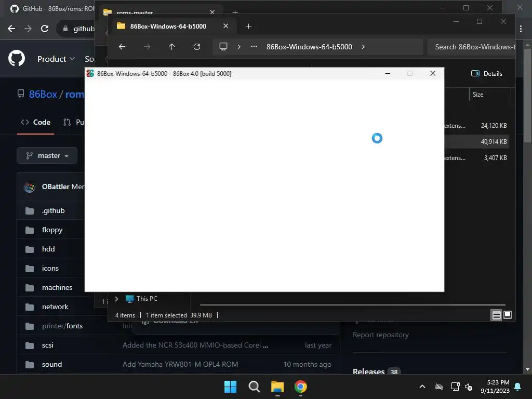
Task: Open the icons folder in repository
Action: [x=50, y=269]
